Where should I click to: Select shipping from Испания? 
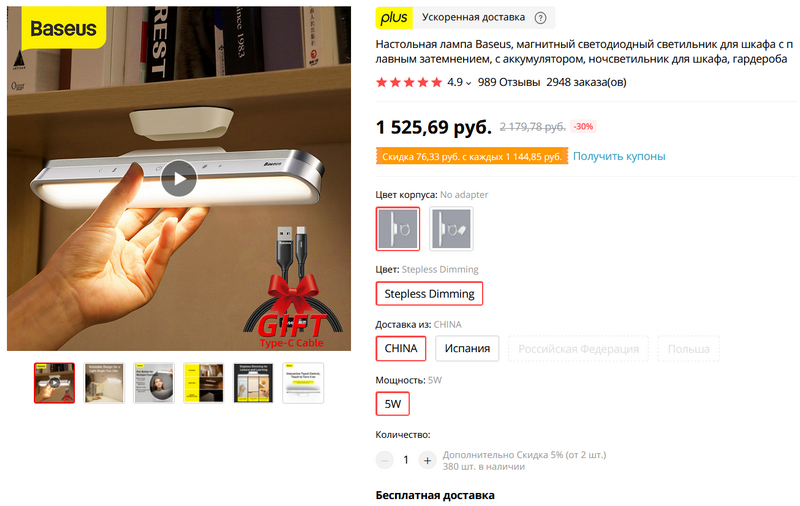(467, 348)
